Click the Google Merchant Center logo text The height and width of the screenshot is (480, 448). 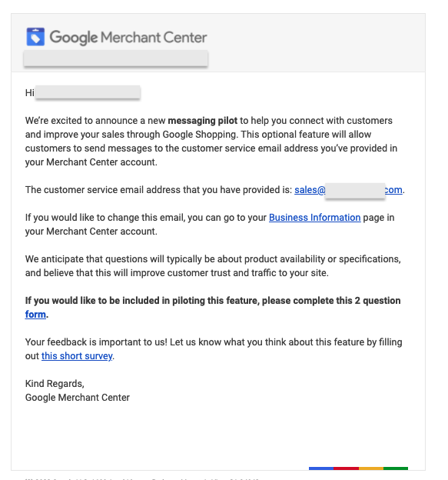tap(128, 38)
